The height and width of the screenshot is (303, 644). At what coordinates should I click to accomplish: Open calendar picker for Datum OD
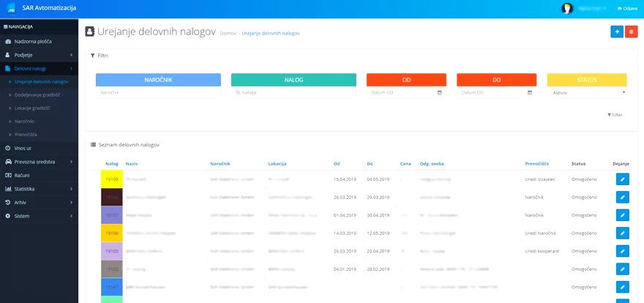(440, 93)
